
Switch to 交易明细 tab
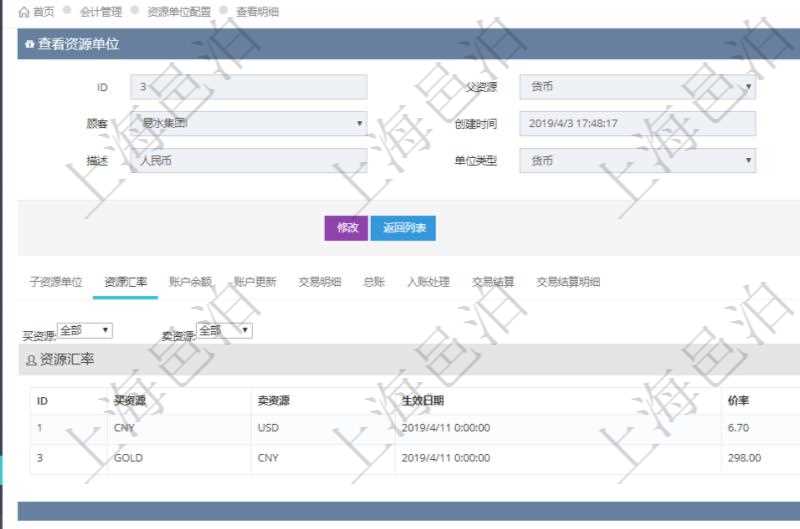click(320, 282)
